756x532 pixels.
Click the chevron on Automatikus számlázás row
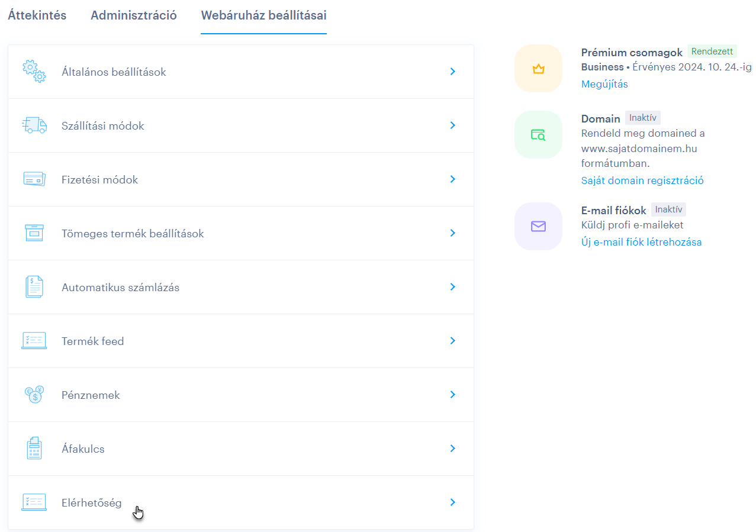[x=453, y=287]
